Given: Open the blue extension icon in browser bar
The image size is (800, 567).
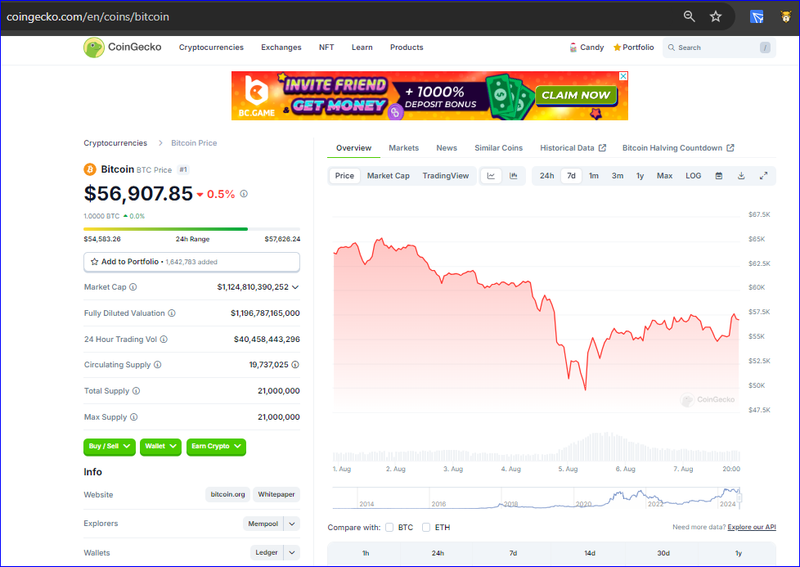Looking at the screenshot, I should (757, 17).
